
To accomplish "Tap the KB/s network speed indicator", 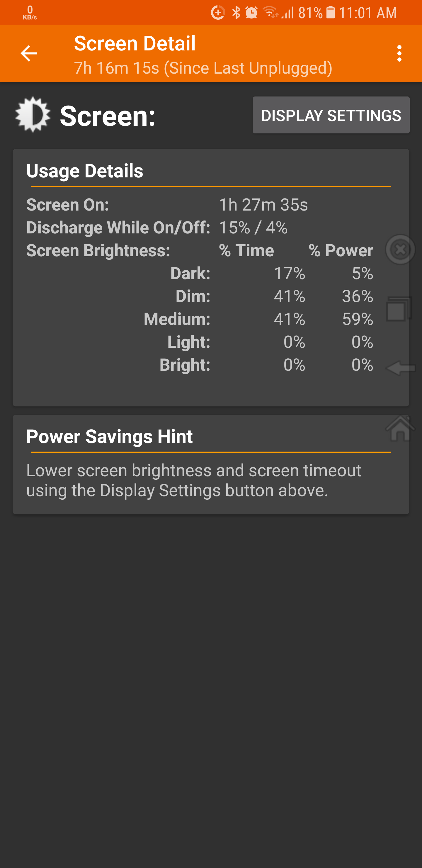I will pyautogui.click(x=30, y=13).
